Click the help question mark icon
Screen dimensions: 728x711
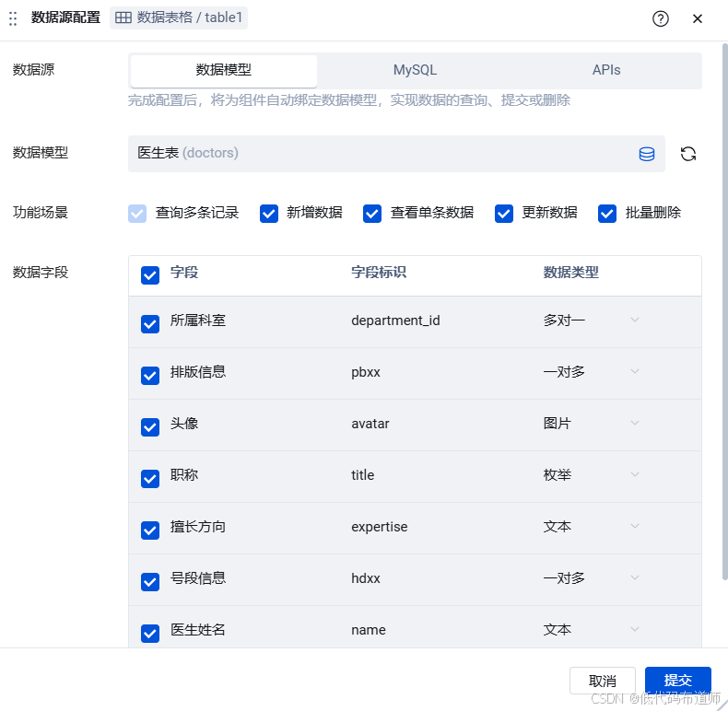(x=660, y=18)
